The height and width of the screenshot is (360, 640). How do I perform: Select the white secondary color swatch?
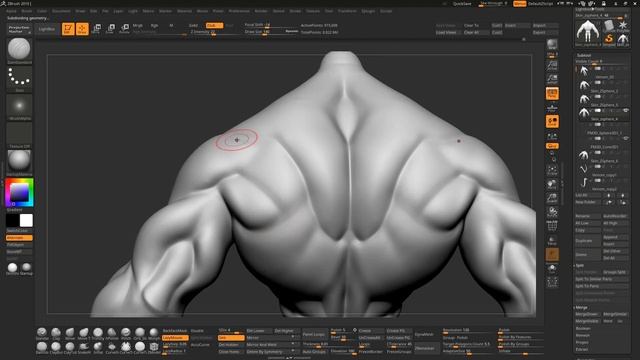[26, 220]
